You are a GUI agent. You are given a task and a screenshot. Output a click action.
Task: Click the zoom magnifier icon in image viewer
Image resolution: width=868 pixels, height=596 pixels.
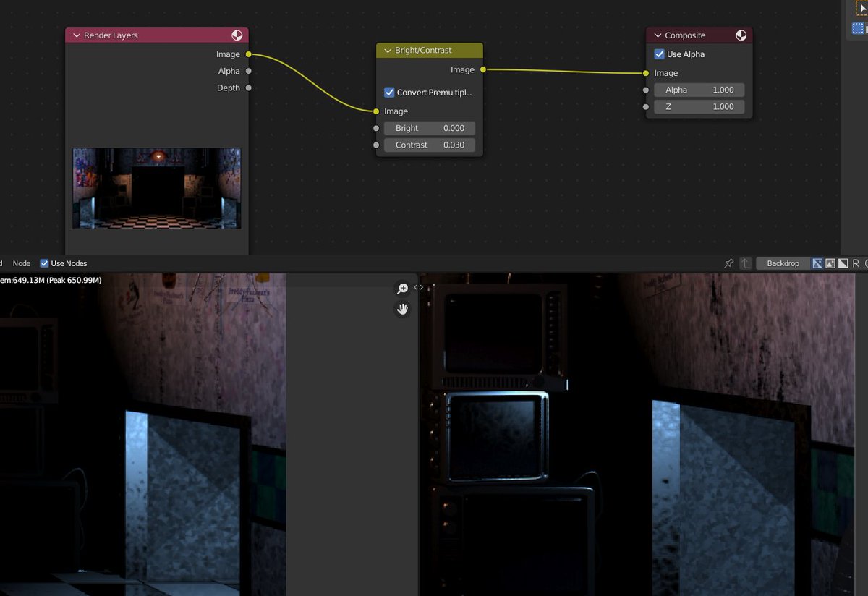point(402,289)
